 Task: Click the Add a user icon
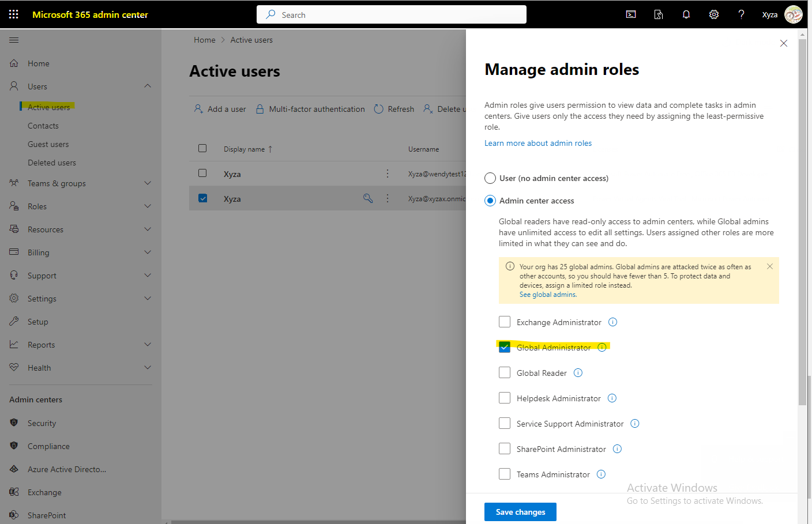[x=198, y=108]
